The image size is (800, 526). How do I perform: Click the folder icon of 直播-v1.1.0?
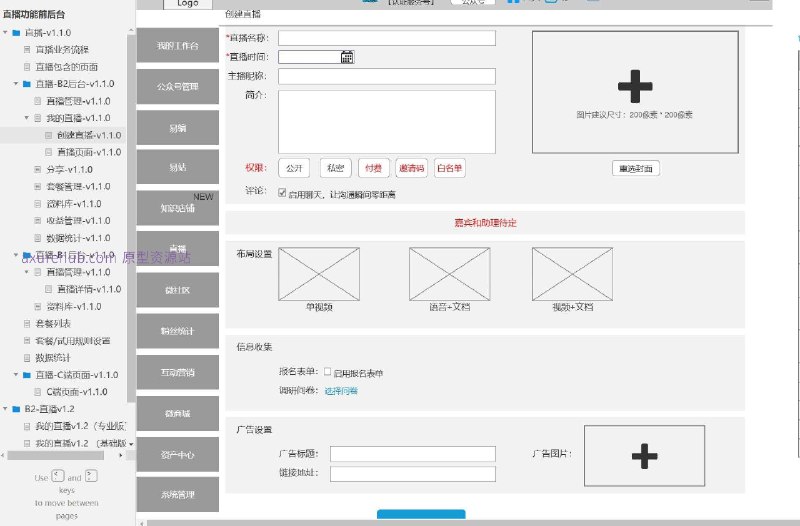pos(16,33)
